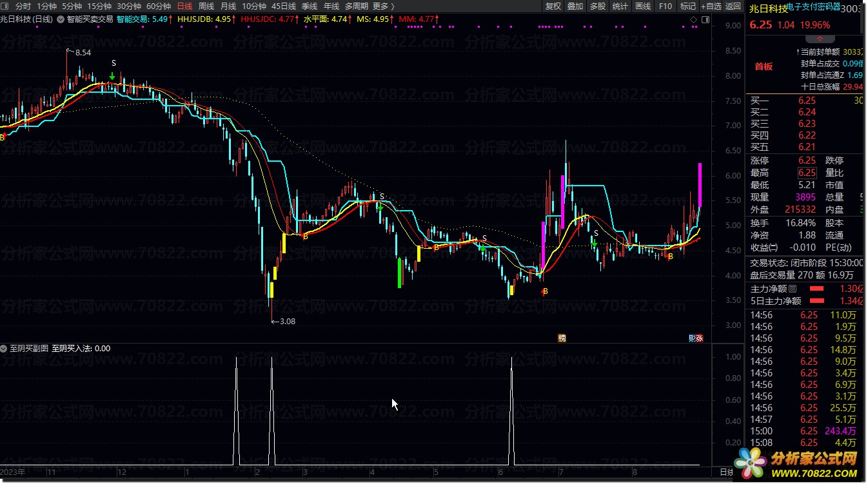This screenshot has width=868, height=484.
Task: Switch to the 周线 weekly chart
Action: click(x=206, y=6)
